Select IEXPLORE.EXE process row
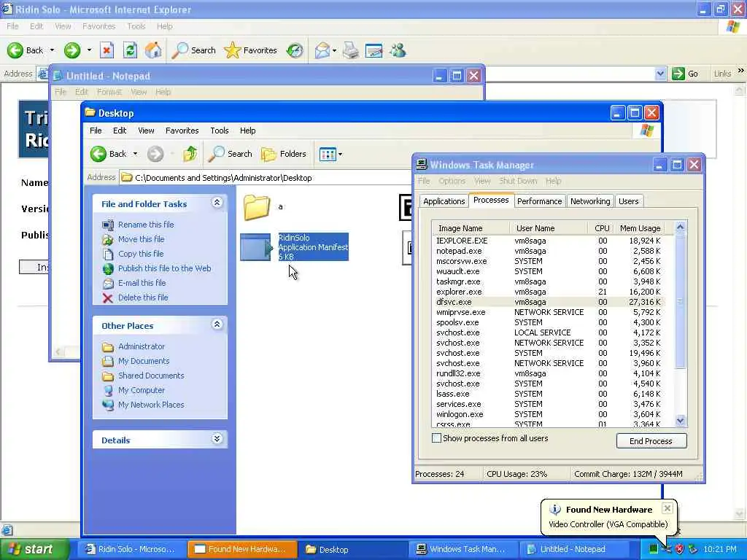Viewport: 747px width, 560px height. tap(549, 241)
